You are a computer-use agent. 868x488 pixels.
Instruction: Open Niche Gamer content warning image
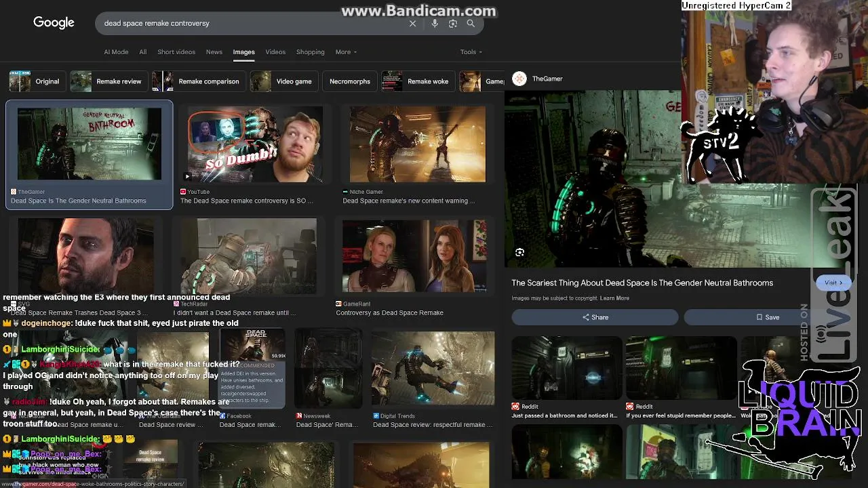418,144
